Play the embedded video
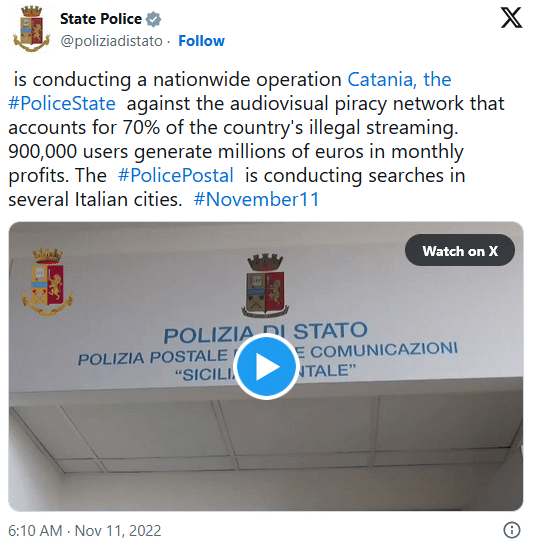 pyautogui.click(x=266, y=367)
